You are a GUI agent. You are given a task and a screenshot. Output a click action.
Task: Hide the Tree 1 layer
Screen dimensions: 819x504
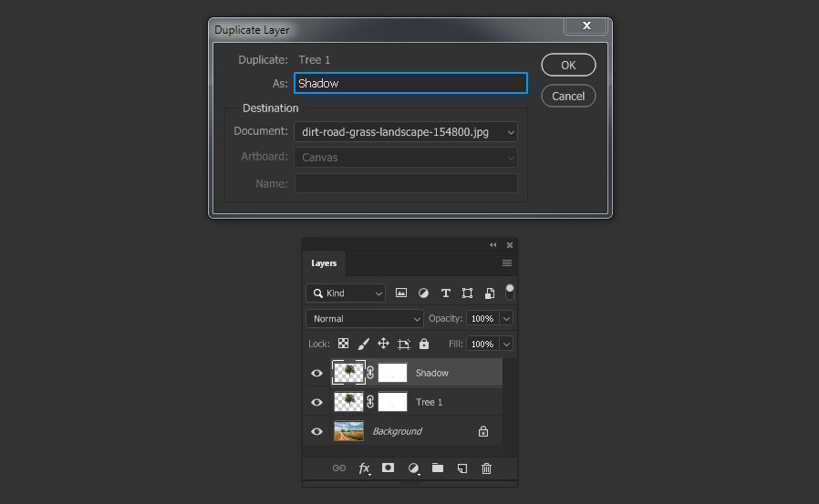[316, 402]
